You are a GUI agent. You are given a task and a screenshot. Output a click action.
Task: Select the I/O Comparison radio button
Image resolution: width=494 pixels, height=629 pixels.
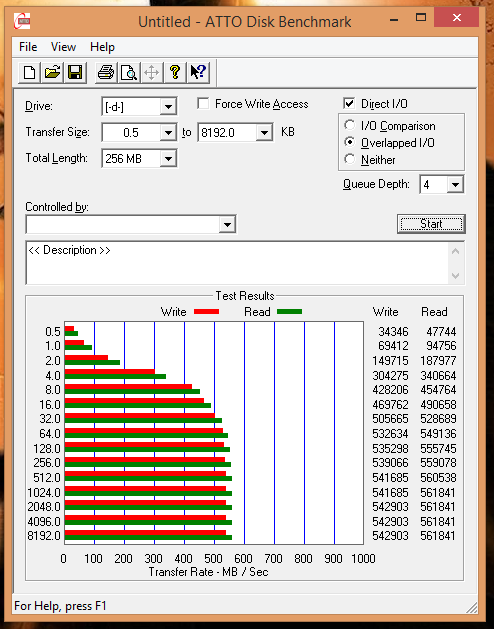[x=350, y=125]
